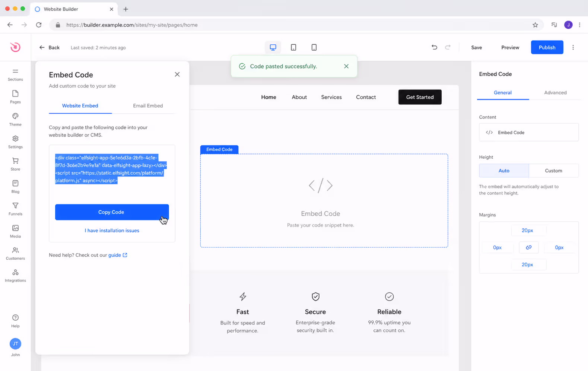
Task: Switch to tablet device view
Action: coord(293,47)
